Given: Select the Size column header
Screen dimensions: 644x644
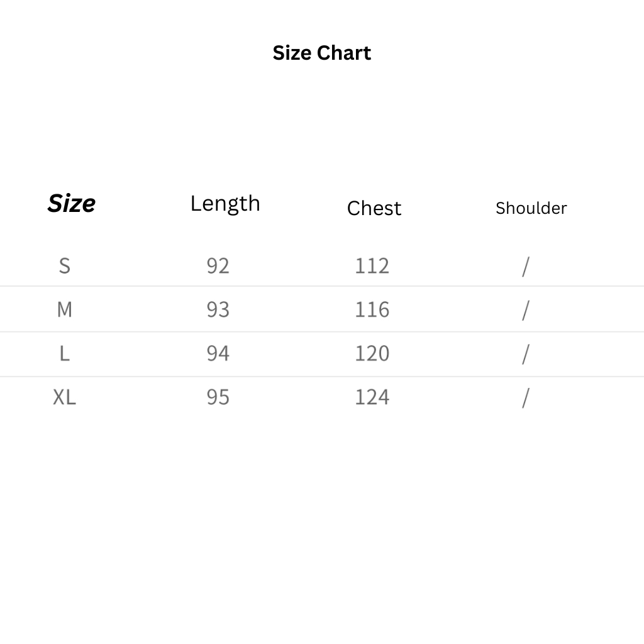Looking at the screenshot, I should [x=72, y=203].
